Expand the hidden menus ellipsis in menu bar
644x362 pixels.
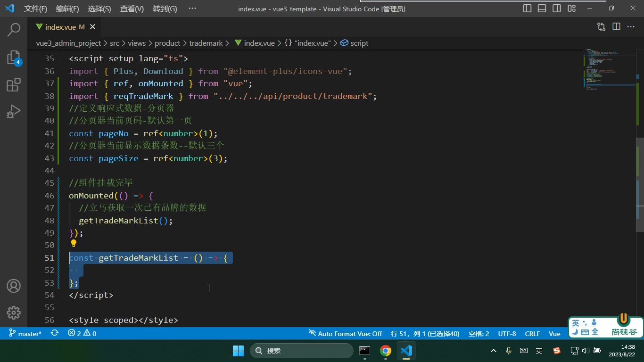click(192, 8)
